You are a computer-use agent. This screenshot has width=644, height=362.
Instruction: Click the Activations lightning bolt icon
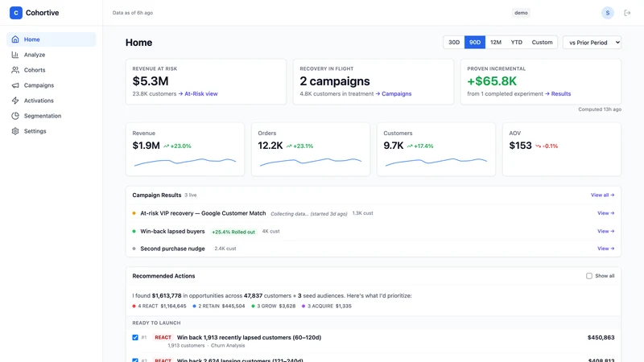tap(15, 101)
